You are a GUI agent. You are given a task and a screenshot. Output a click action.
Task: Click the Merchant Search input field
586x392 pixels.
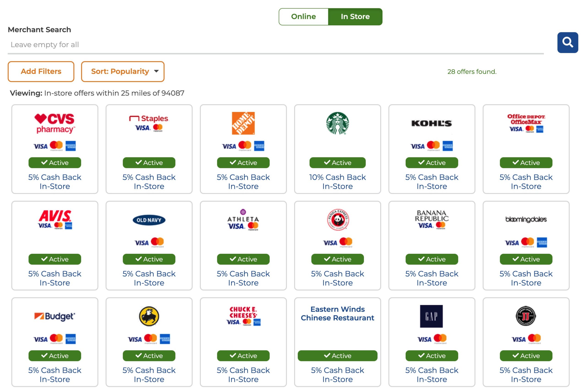coord(275,45)
